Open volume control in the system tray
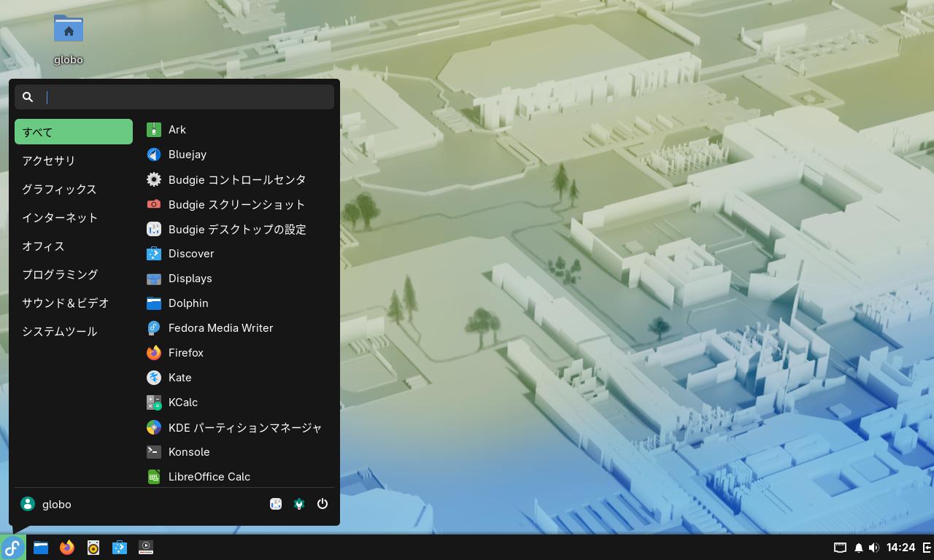 873,548
